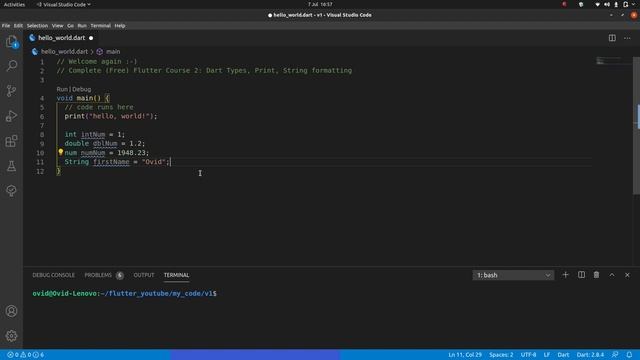
Task: Open the terminal selector dropdown 1: bash
Action: pos(513,275)
